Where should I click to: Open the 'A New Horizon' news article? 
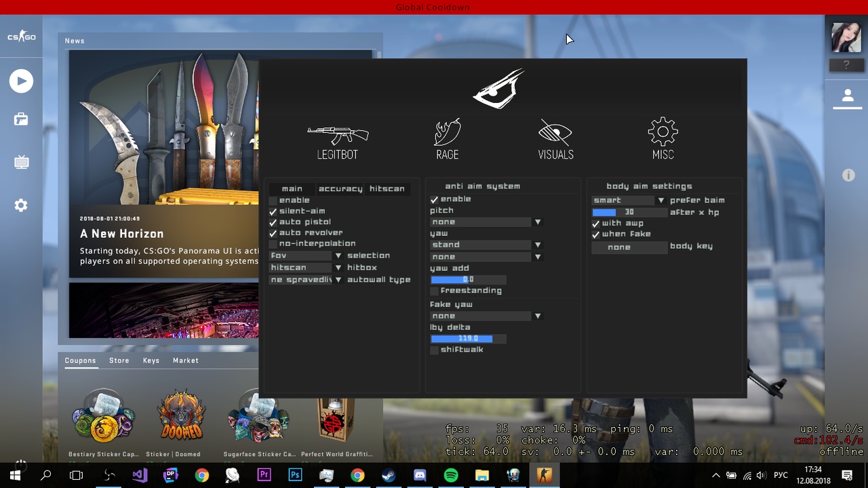tap(122, 234)
